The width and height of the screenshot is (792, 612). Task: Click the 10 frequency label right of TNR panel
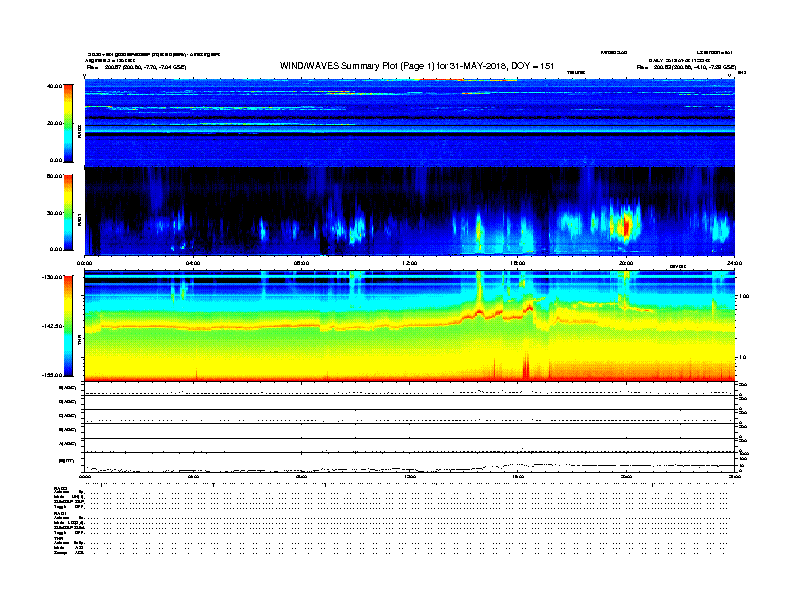point(742,357)
